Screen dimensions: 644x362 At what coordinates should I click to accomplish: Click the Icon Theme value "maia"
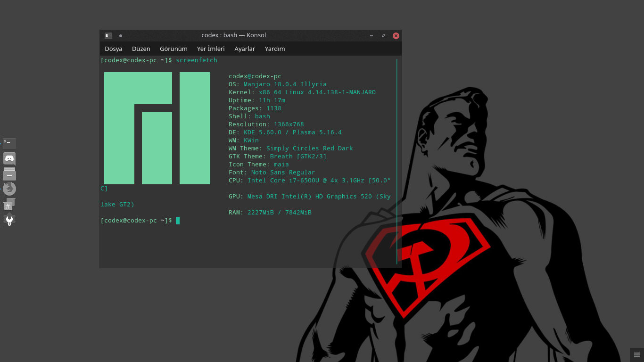[x=281, y=165]
